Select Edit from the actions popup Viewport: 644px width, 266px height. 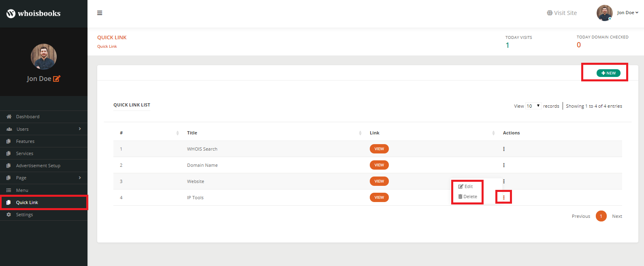coord(466,187)
